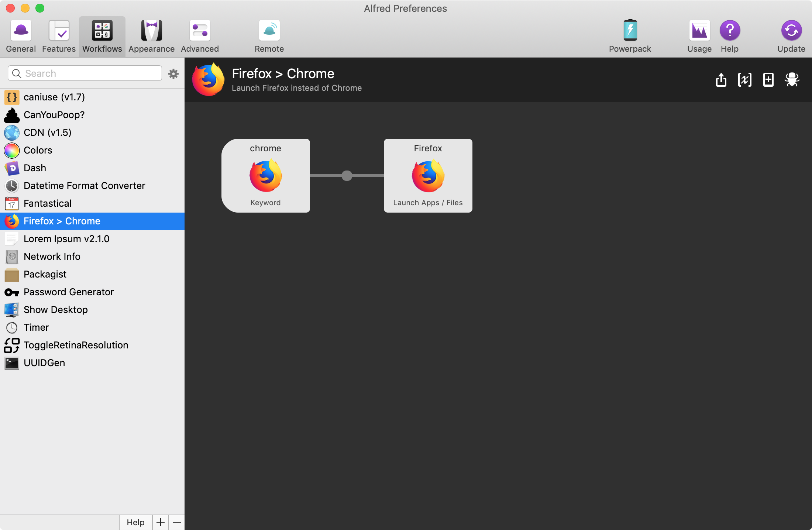Click the export/share workflow icon
Image resolution: width=812 pixels, height=530 pixels.
(721, 80)
